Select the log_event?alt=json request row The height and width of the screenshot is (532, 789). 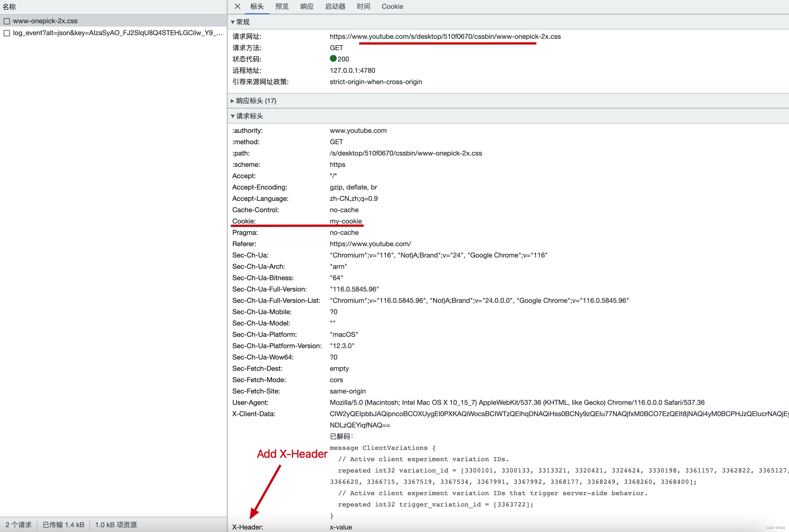tap(113, 33)
